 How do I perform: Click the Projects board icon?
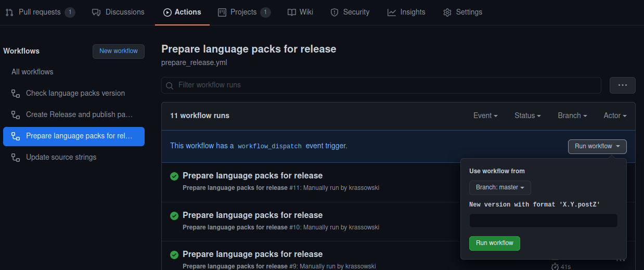tap(222, 12)
